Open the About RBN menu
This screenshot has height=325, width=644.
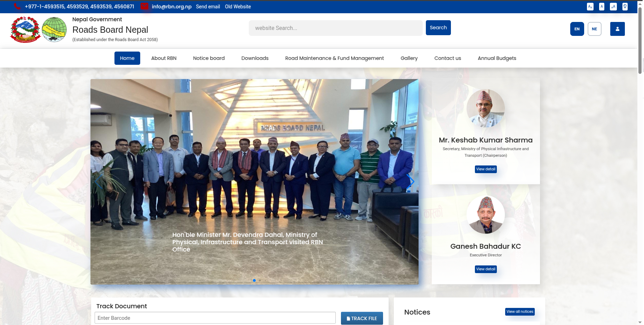(164, 58)
